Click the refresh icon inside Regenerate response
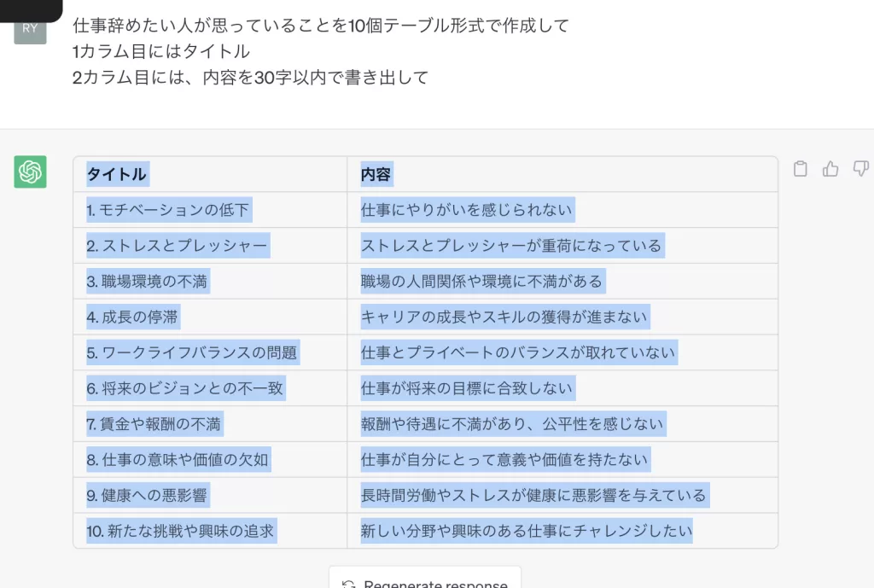 [347, 583]
